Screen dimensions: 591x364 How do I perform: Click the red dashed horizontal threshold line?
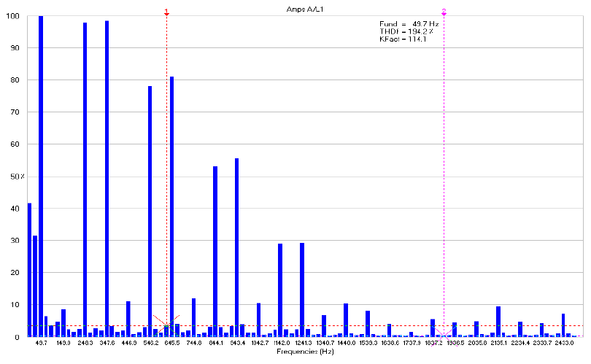tap(365, 325)
